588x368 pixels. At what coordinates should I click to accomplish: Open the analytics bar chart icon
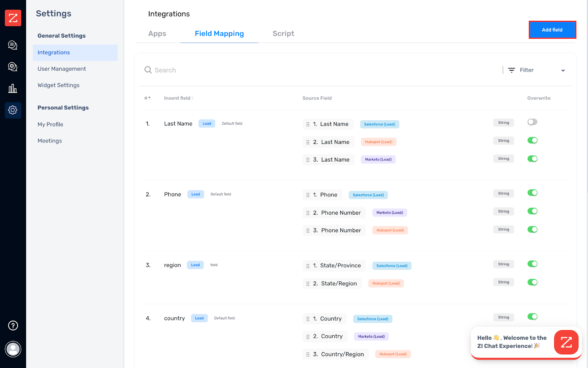pos(13,88)
